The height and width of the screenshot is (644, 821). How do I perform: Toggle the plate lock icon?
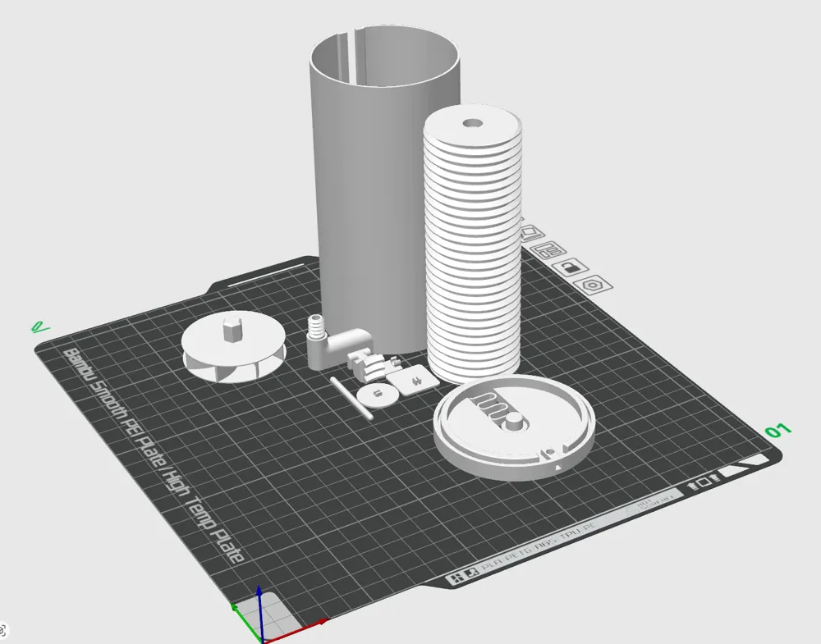[x=570, y=267]
